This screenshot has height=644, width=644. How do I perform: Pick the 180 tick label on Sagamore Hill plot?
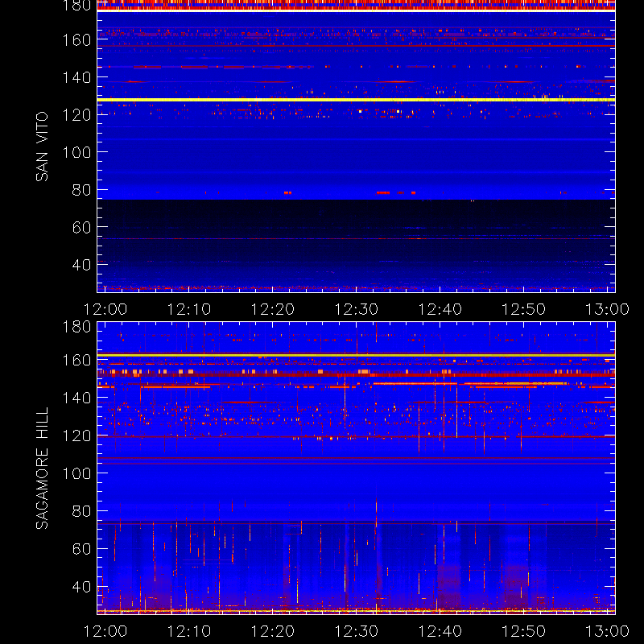click(76, 327)
